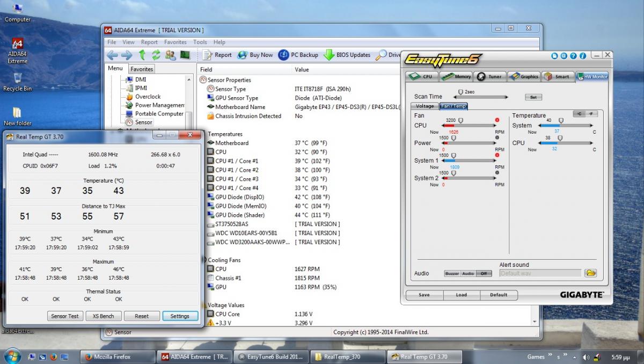The width and height of the screenshot is (644, 364).
Task: Open the Graphics tab in EasyTune6
Action: (524, 76)
